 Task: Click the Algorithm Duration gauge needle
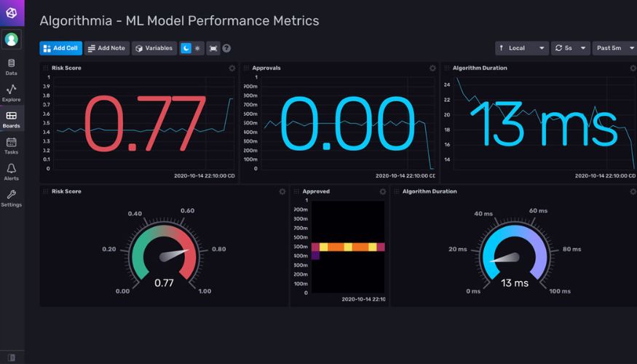[505, 258]
